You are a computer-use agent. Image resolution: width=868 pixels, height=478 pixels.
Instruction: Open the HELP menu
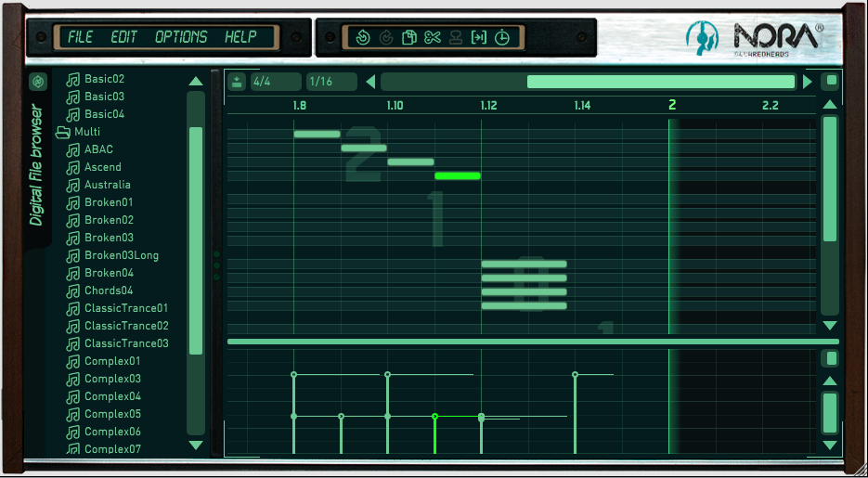pos(240,38)
